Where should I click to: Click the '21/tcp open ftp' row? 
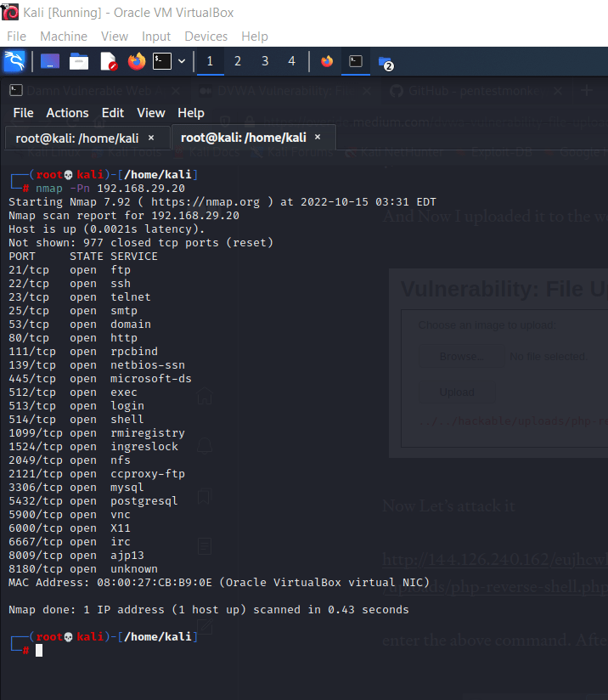pos(70,270)
